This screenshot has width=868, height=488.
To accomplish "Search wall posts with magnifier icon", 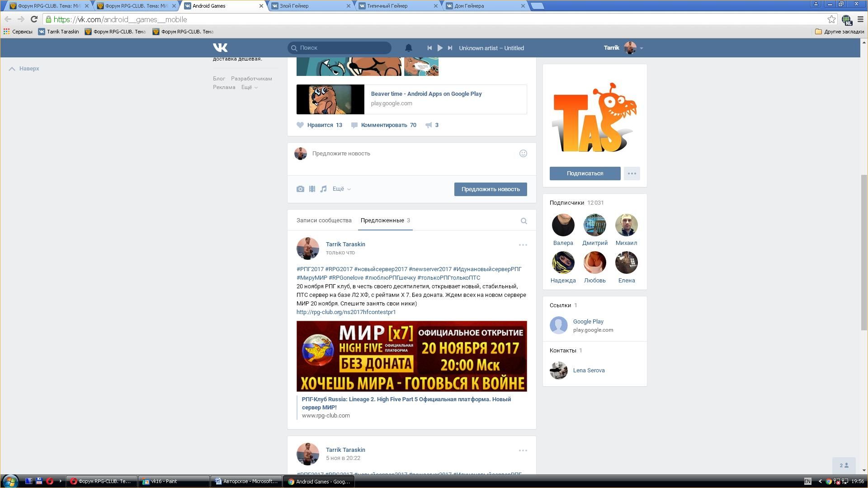I will 524,221.
